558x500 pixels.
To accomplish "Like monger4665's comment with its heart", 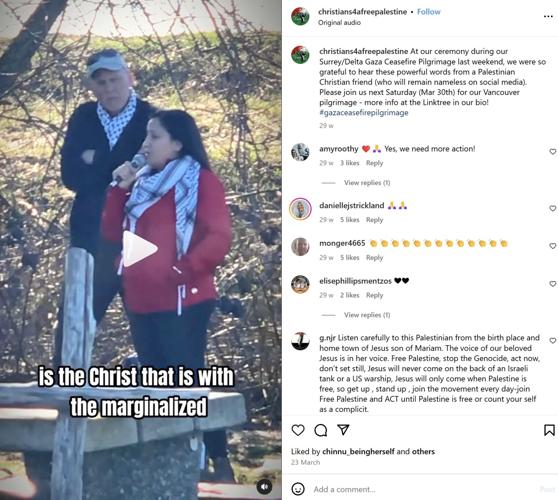I will (x=553, y=246).
